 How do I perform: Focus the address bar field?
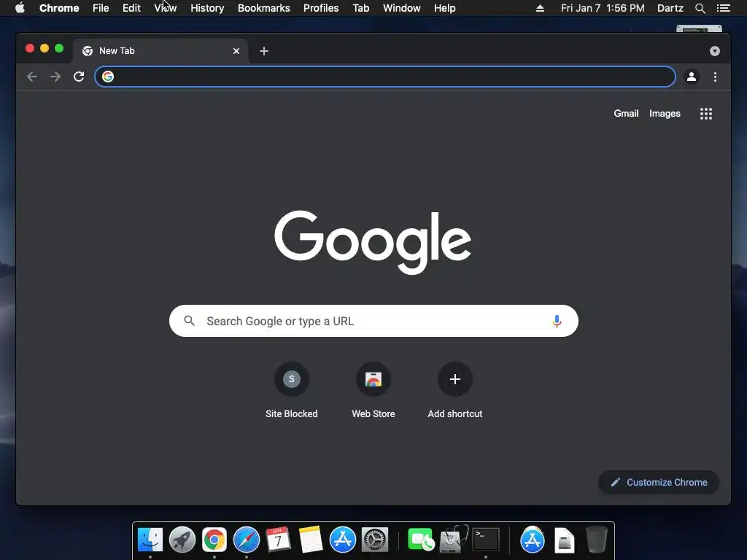(385, 77)
